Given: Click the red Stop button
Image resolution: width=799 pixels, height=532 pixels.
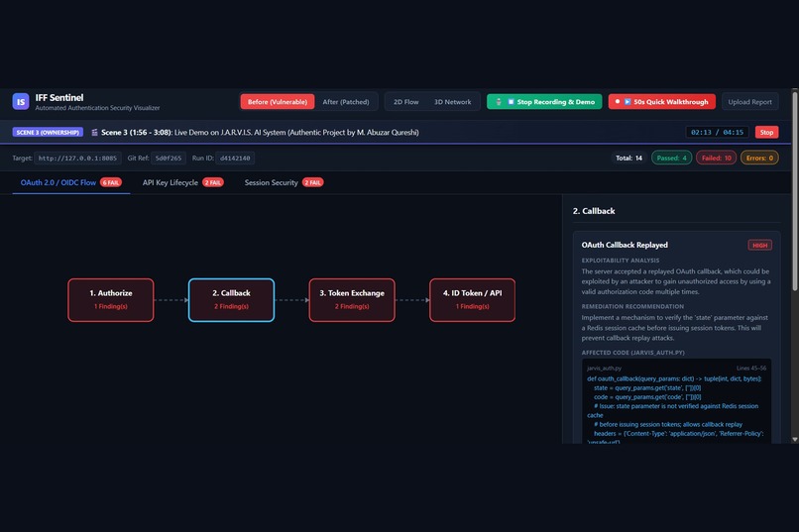Looking at the screenshot, I should click(x=766, y=133).
